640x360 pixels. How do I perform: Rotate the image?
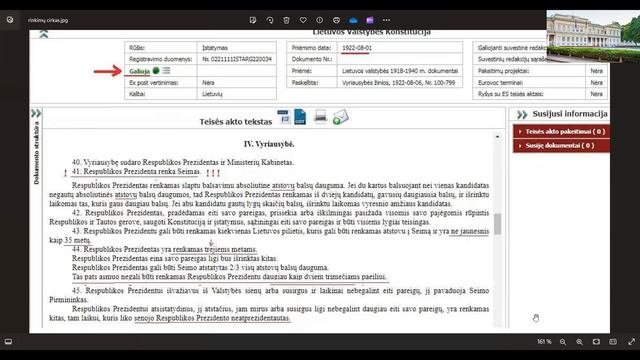pyautogui.click(x=269, y=20)
